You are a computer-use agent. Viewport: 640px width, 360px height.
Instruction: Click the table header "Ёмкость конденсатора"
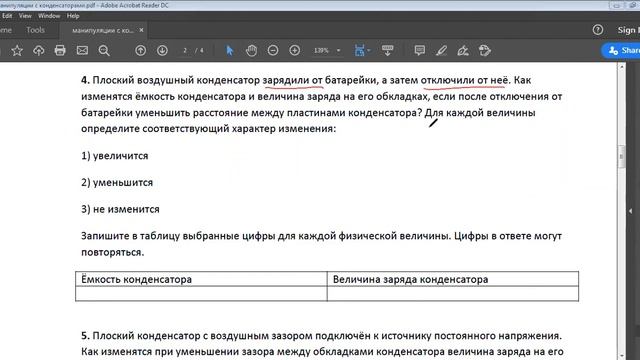(x=136, y=280)
